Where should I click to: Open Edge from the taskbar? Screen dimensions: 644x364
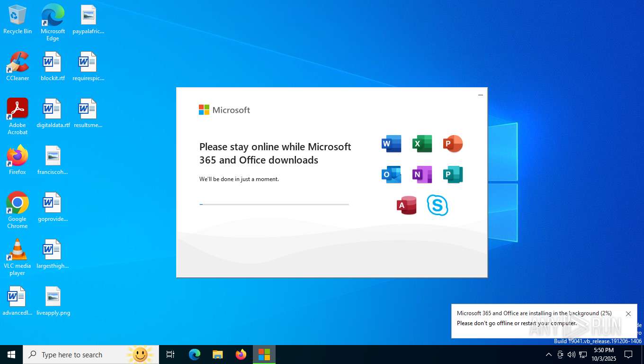(195, 355)
